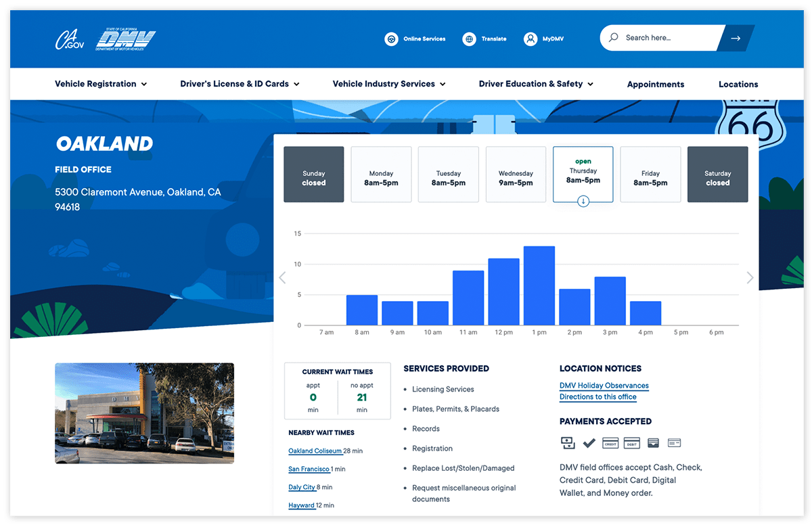Click the 9 am bar in chart

397,313
